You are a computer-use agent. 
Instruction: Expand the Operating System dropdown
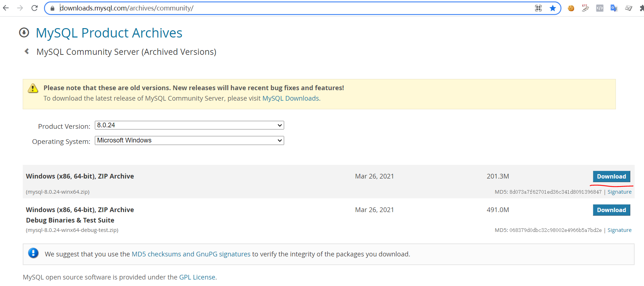[189, 140]
